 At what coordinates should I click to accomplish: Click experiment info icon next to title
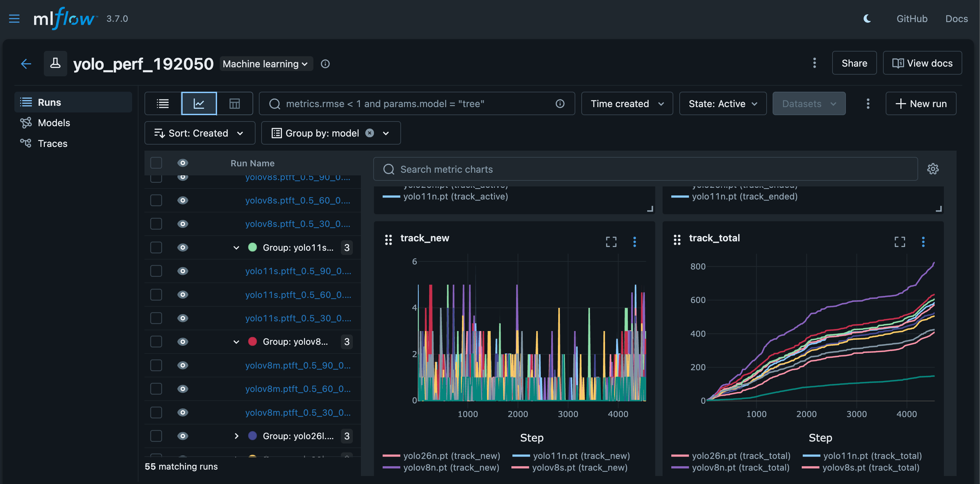click(325, 64)
